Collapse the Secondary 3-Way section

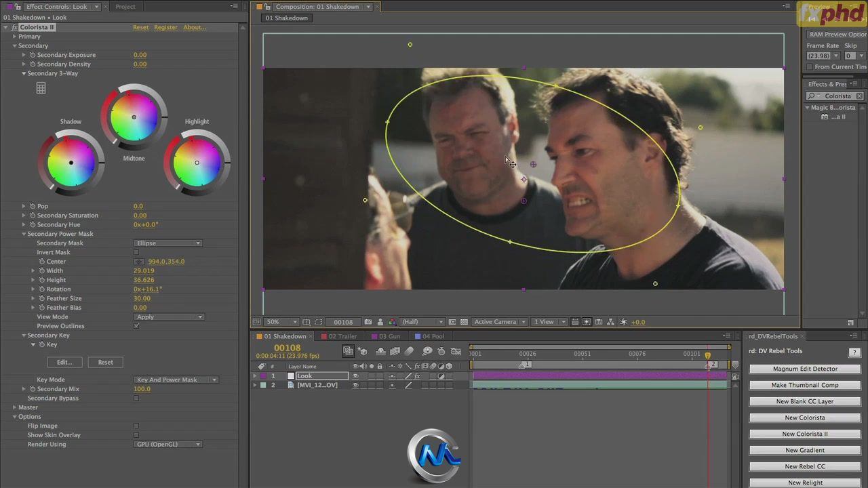click(x=23, y=73)
